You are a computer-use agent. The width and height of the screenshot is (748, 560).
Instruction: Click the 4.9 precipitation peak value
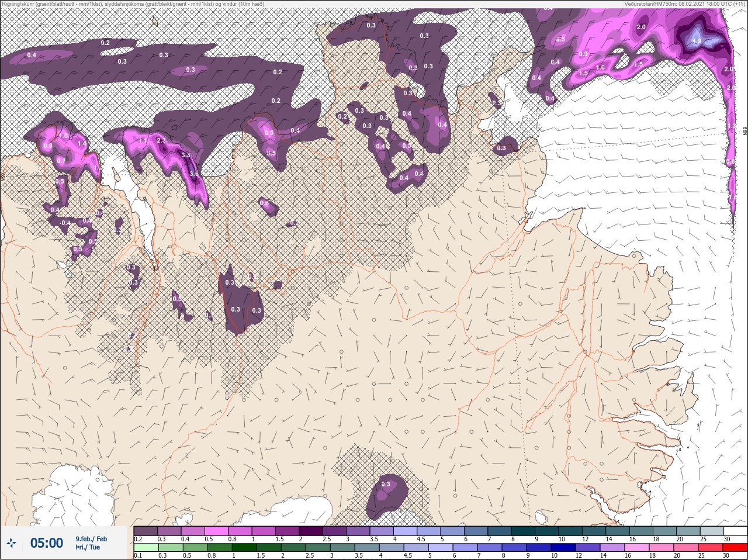tap(695, 42)
